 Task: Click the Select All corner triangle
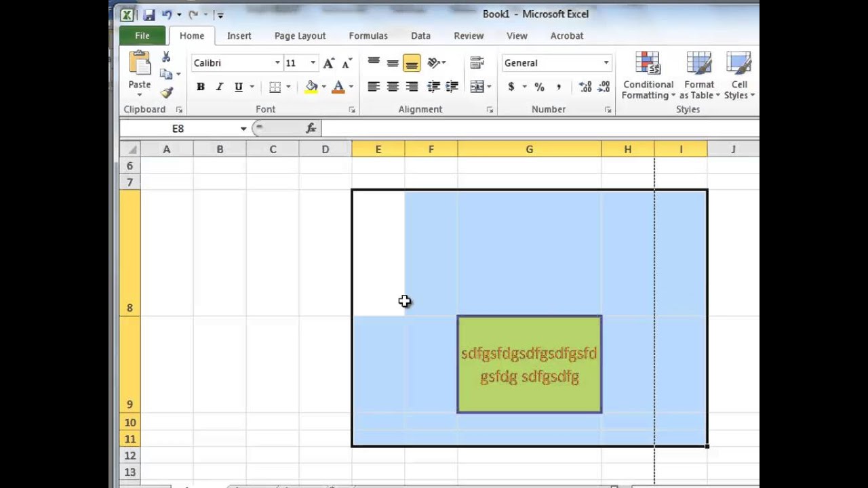coord(130,149)
